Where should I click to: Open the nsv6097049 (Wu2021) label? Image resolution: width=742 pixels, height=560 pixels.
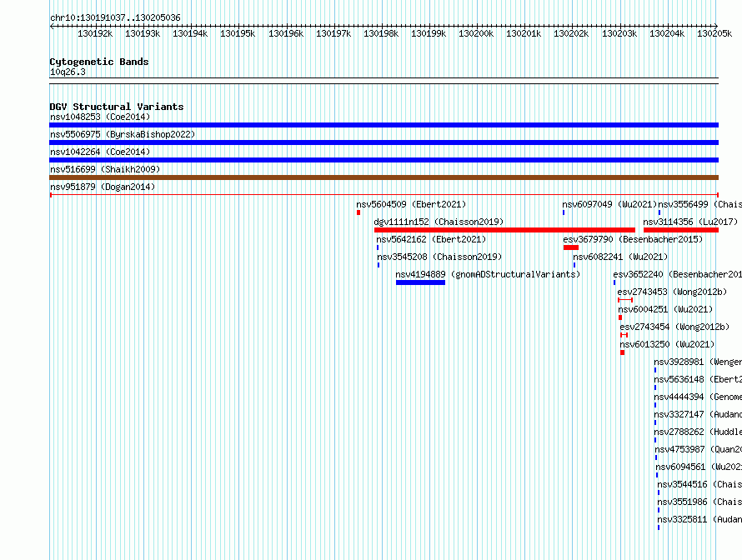click(609, 204)
